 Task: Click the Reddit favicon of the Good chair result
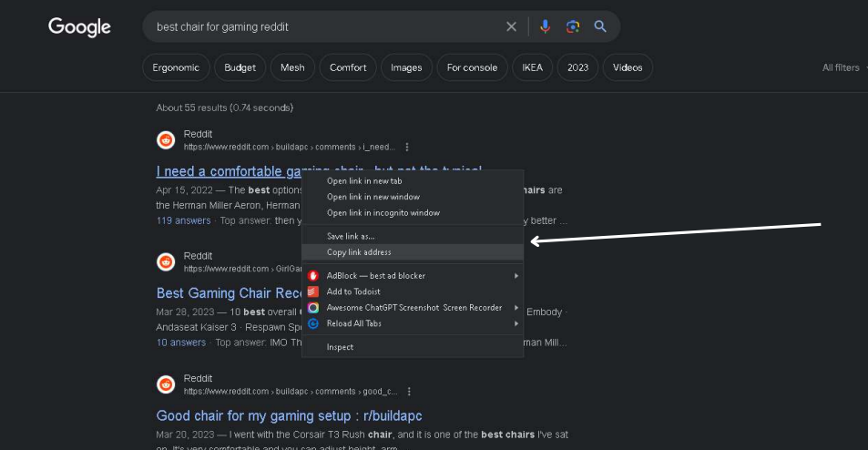point(166,384)
